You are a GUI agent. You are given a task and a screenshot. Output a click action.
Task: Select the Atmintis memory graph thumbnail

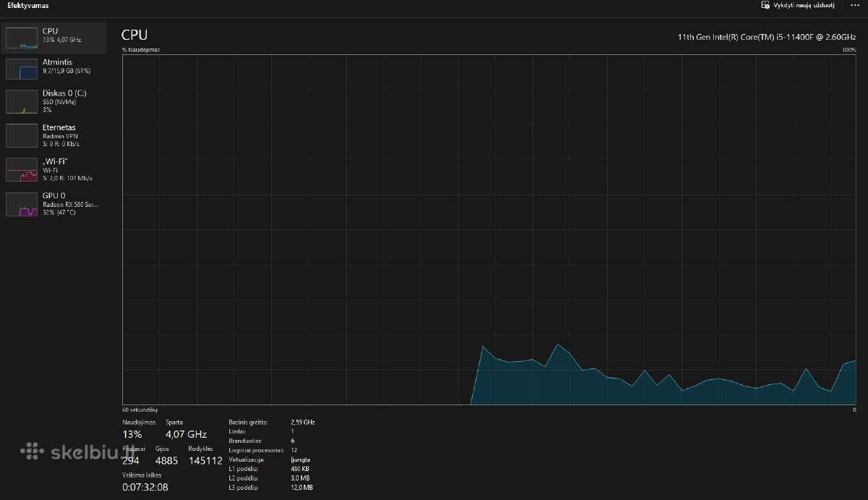22,69
